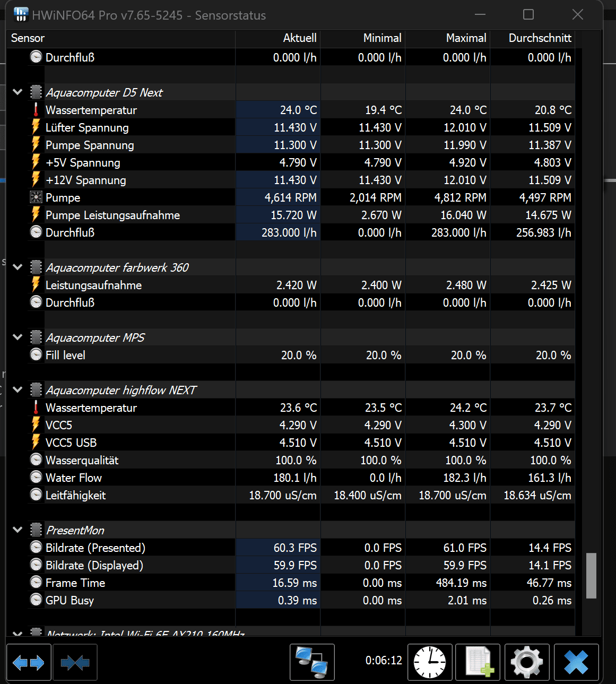
Task: Click the lightning icon beside +12V Spannung
Action: [36, 180]
